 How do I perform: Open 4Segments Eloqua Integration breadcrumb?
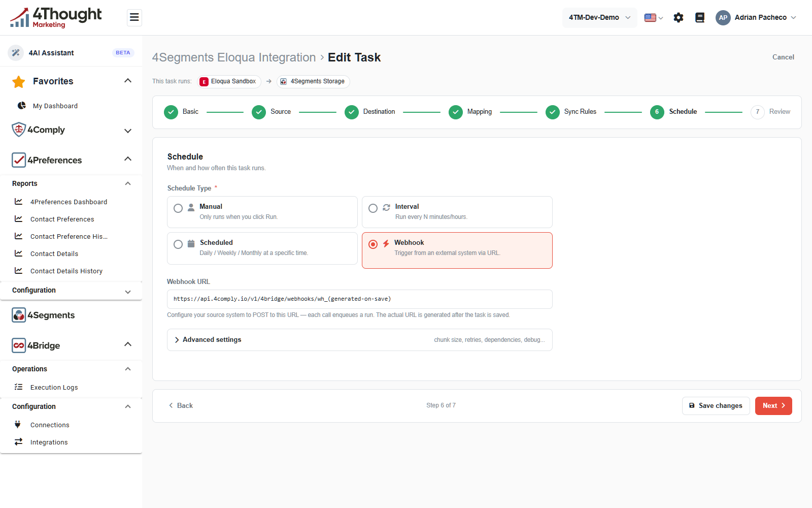coord(234,57)
